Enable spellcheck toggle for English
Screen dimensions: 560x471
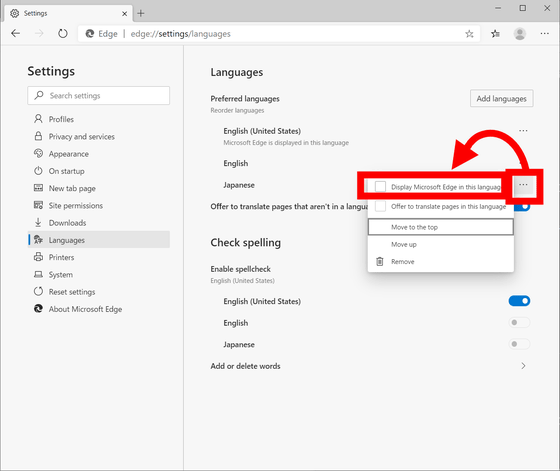tap(519, 323)
